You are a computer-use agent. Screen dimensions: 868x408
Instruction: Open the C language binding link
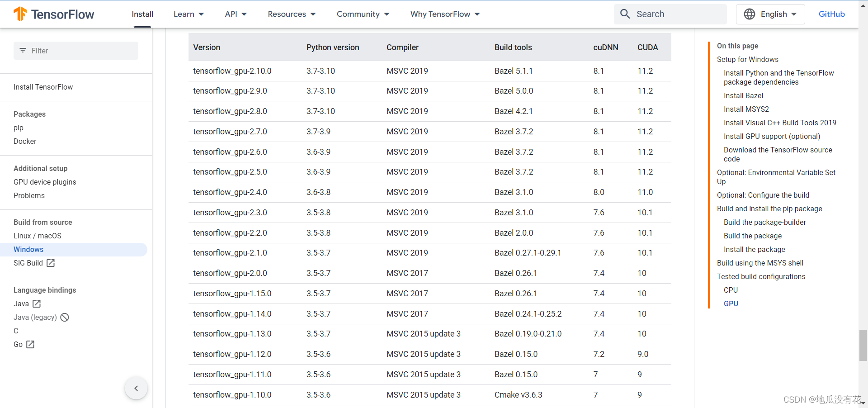[16, 331]
